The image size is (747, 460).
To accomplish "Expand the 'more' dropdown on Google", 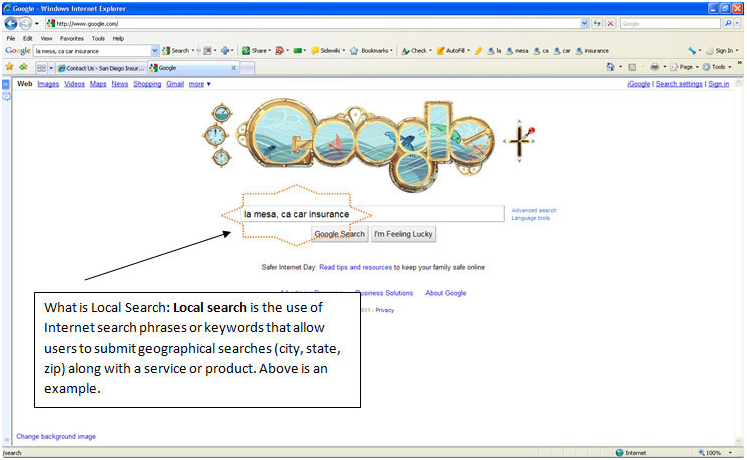I will pos(199,84).
